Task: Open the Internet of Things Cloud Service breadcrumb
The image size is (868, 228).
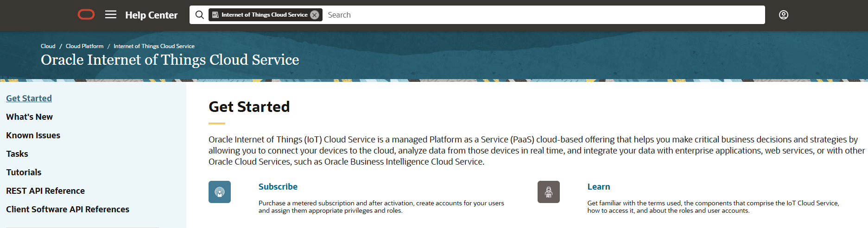Action: pyautogui.click(x=154, y=46)
